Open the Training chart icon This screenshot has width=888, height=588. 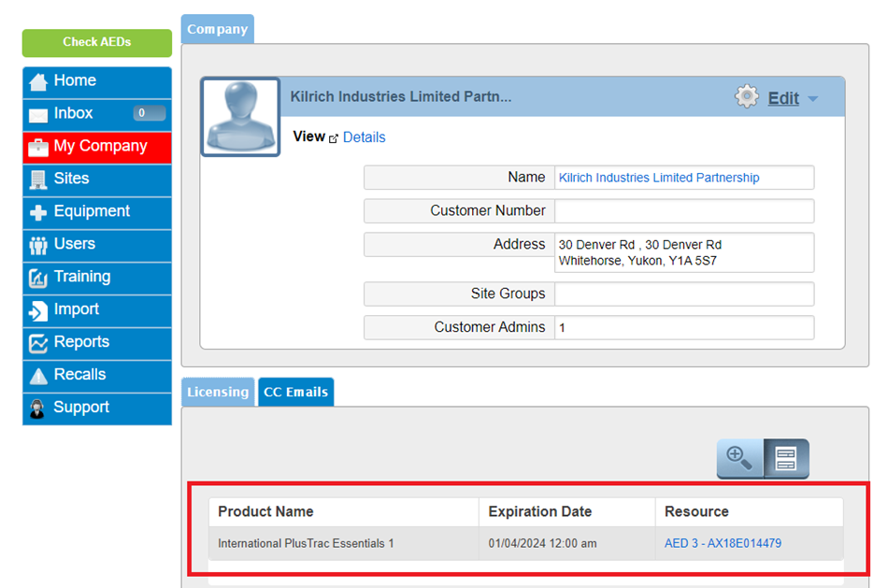point(38,279)
